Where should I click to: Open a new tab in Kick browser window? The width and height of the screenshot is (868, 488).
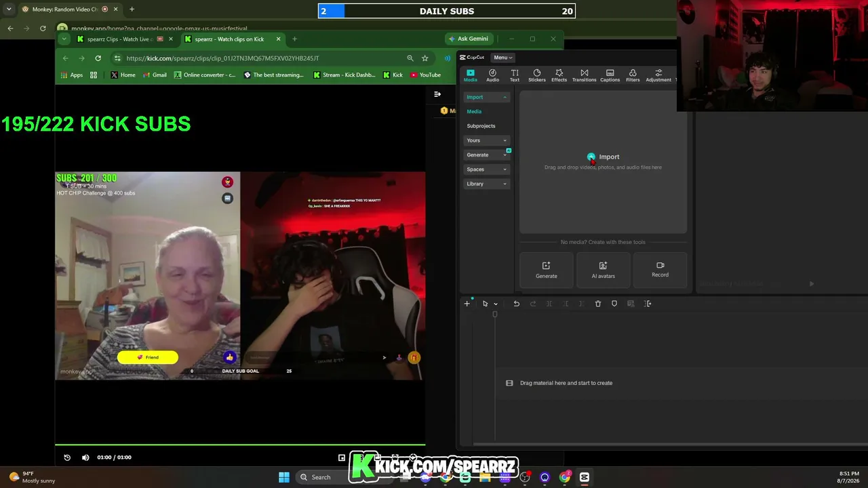(x=294, y=39)
